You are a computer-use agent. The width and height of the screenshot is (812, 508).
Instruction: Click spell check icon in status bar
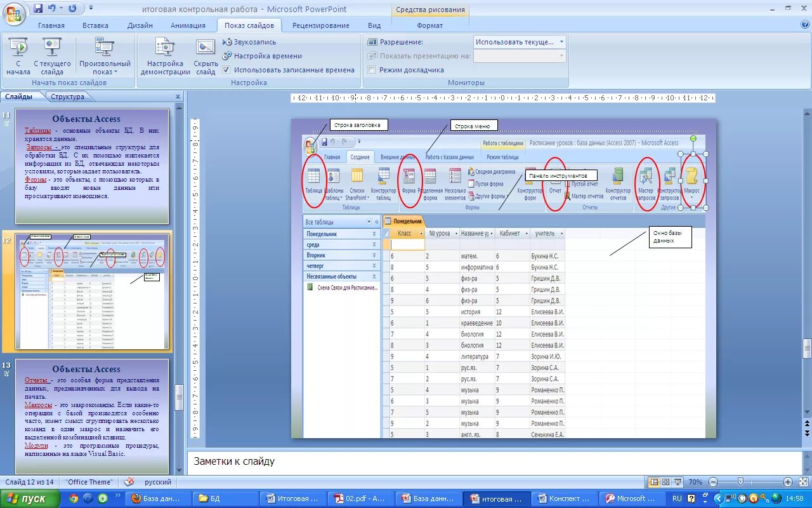point(129,482)
